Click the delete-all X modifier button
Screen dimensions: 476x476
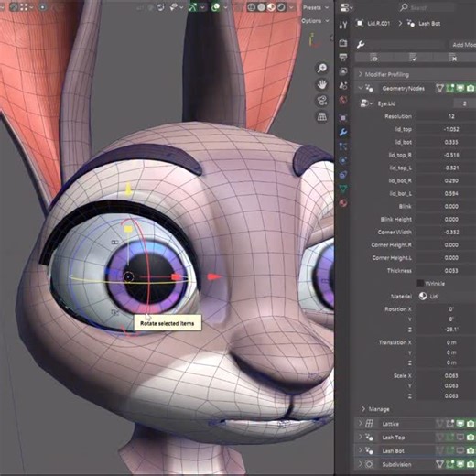(454, 58)
